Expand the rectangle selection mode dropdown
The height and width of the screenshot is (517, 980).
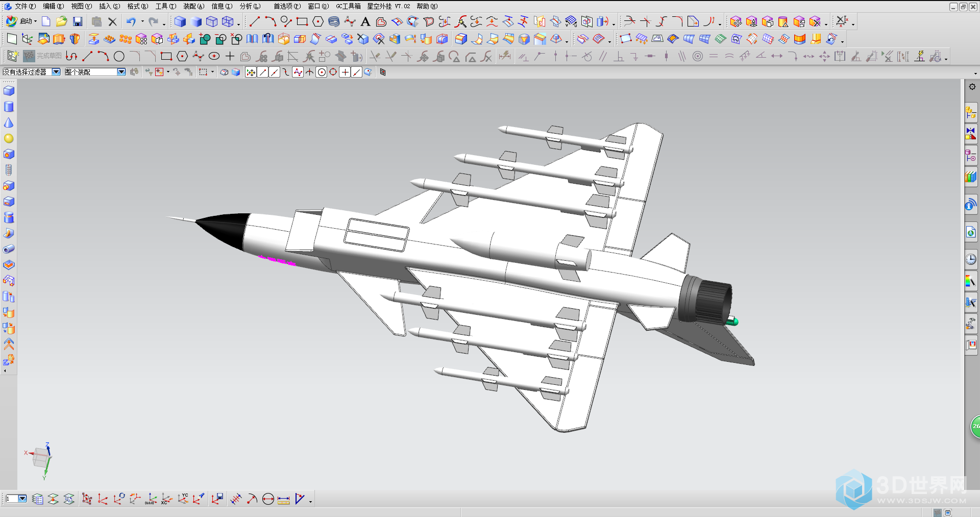coord(213,72)
